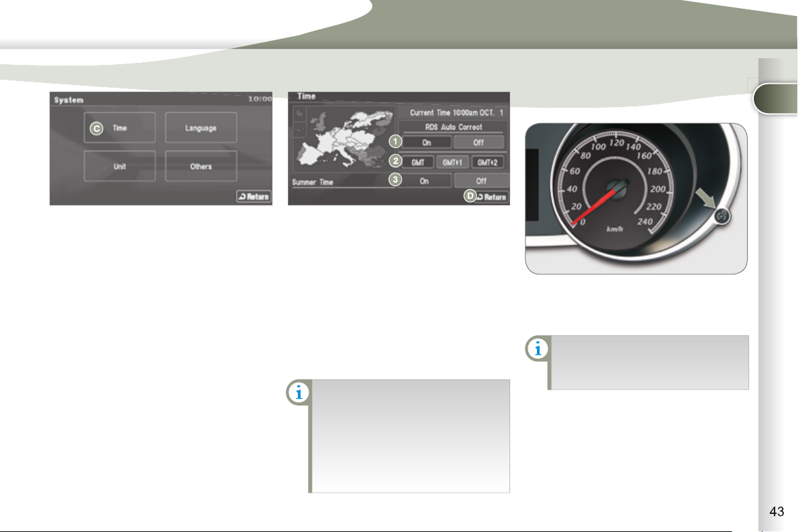This screenshot has height=532, width=798.
Task: Click info icon below the speedometer image
Action: pyautogui.click(x=537, y=349)
